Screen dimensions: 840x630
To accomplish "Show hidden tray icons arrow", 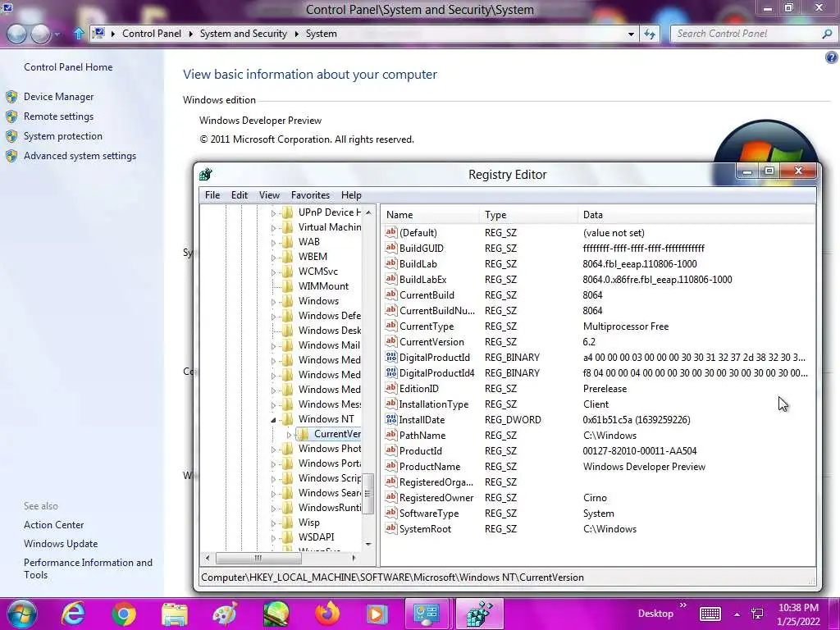I will tap(737, 614).
